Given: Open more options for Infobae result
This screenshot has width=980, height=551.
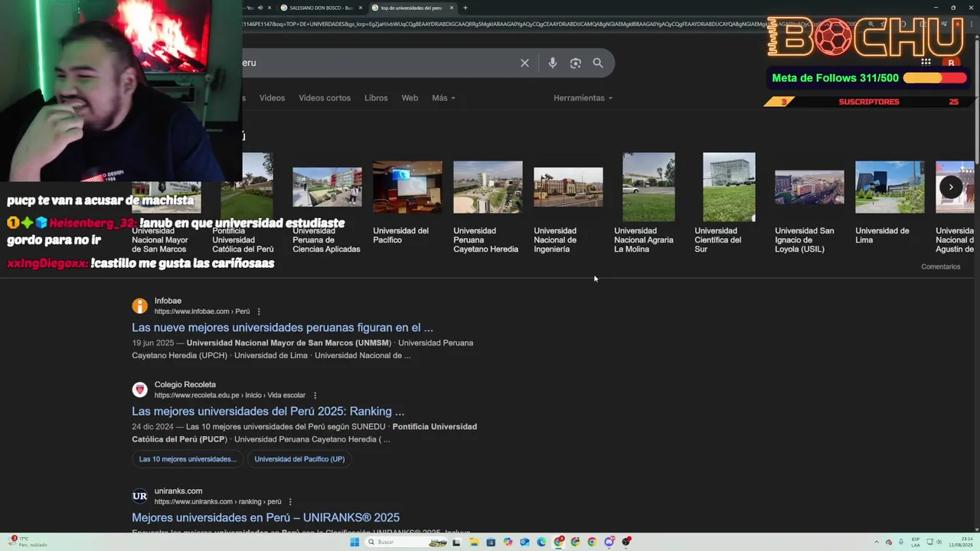Looking at the screenshot, I should pos(259,311).
